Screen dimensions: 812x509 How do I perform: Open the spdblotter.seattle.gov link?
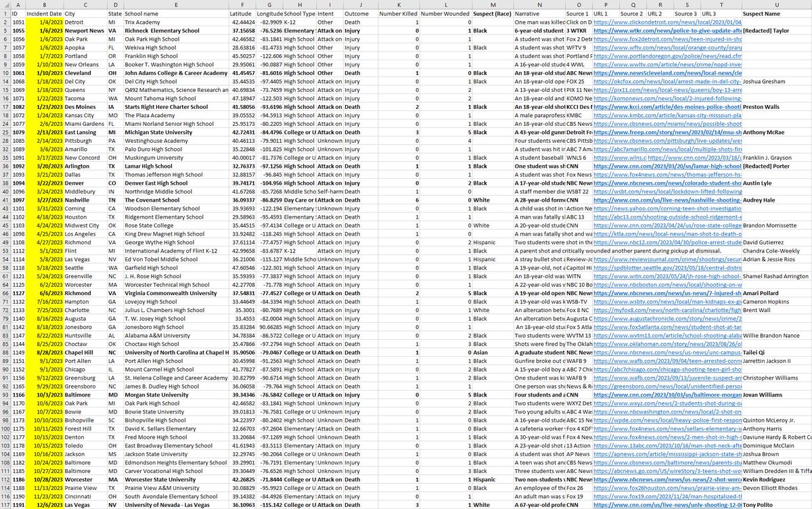pos(667,267)
